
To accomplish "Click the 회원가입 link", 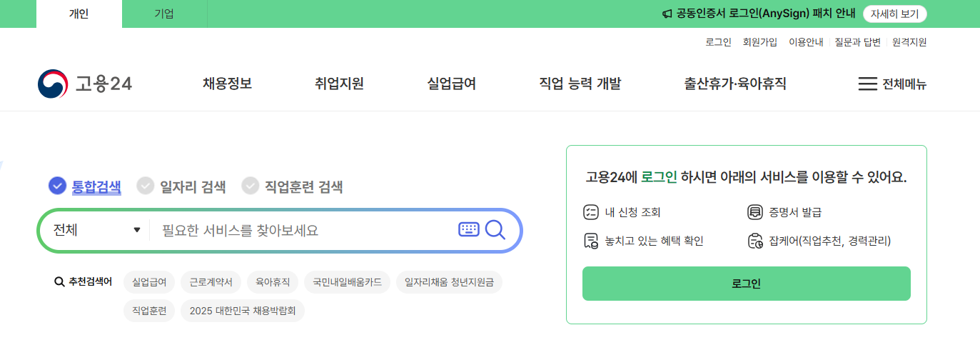I will pyautogui.click(x=760, y=42).
